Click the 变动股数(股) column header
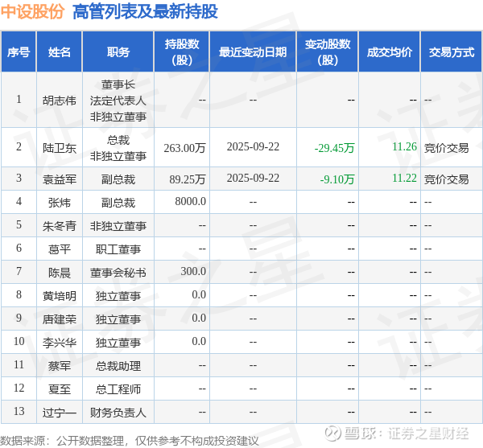 [x=328, y=51]
